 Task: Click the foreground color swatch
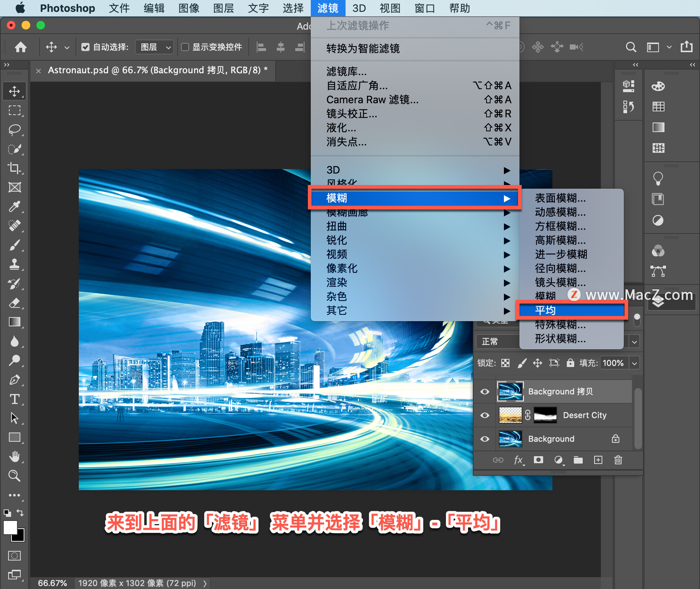[x=9, y=527]
